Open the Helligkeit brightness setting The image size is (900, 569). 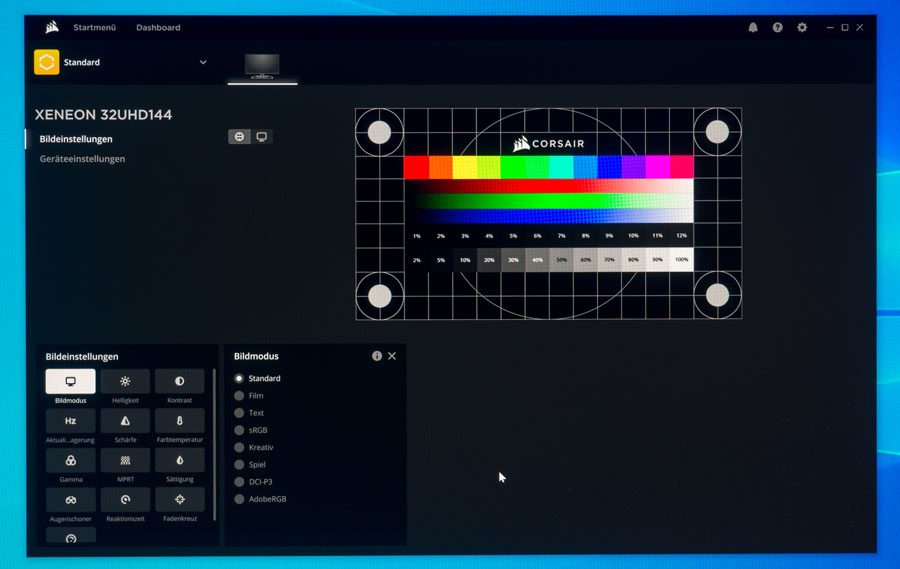pyautogui.click(x=125, y=382)
